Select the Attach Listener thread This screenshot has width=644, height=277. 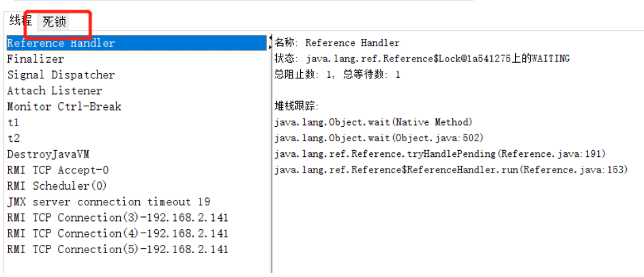pos(136,91)
